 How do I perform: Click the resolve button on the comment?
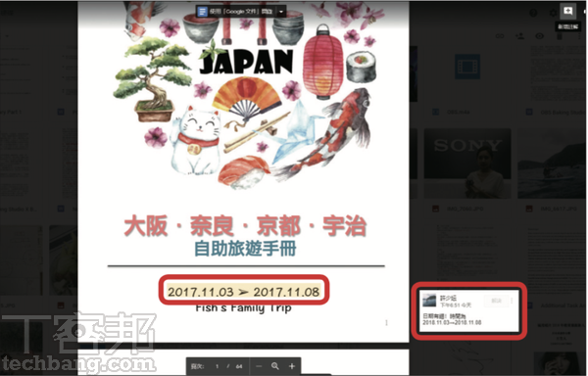tap(496, 301)
